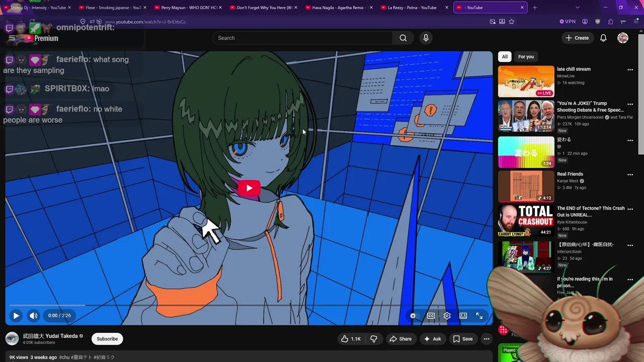Bookmark this page with star icon
The image size is (644, 362).
pyautogui.click(x=512, y=22)
